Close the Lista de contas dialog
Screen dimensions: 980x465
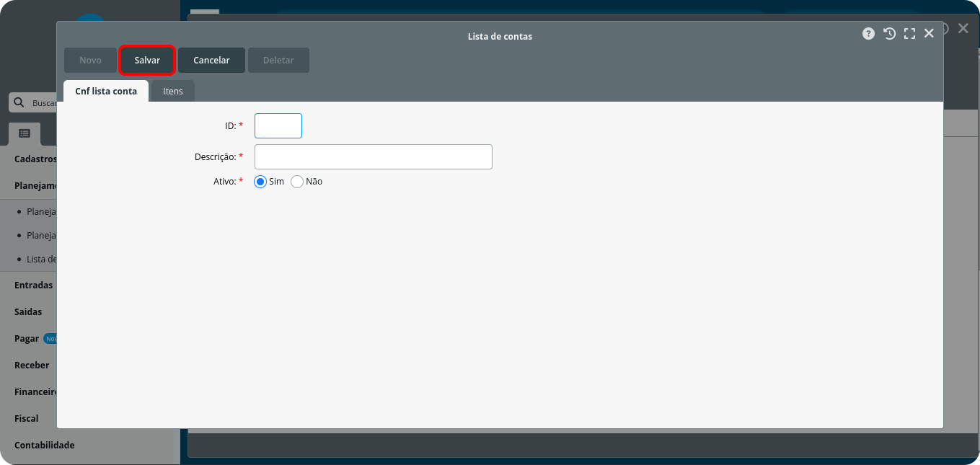[x=929, y=33]
